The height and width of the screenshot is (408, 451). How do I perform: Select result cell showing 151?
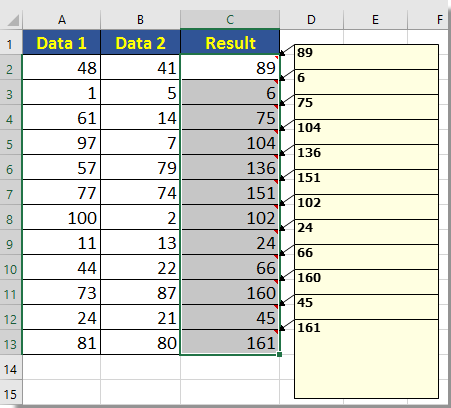tap(230, 192)
